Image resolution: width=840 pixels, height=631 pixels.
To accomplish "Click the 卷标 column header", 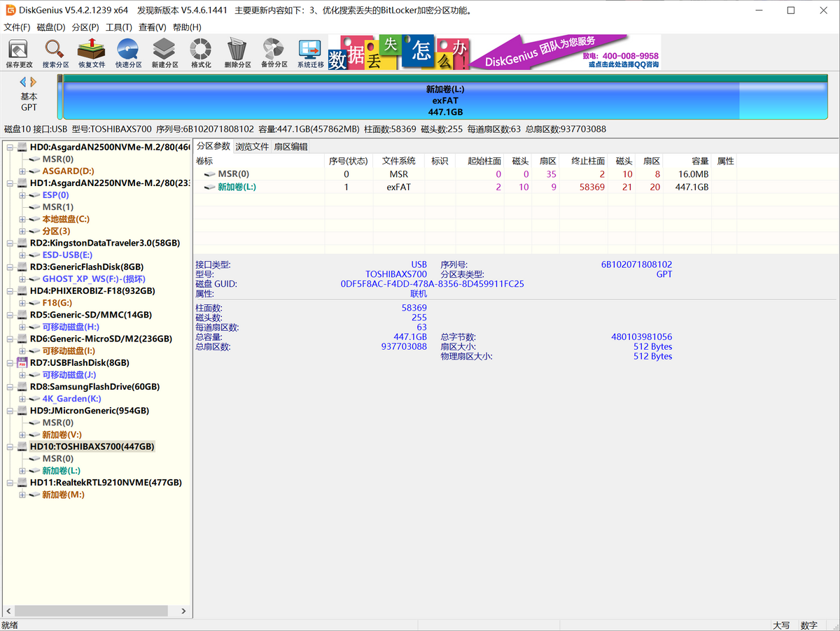I will point(260,161).
